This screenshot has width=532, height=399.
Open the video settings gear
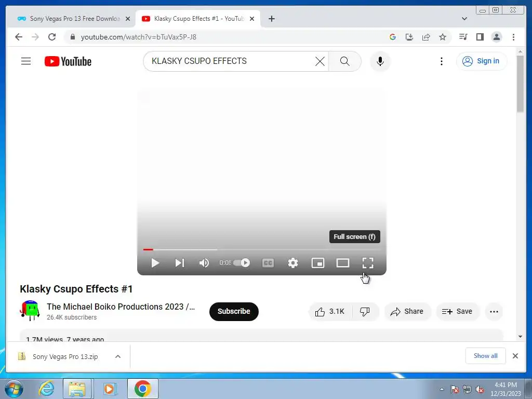(x=293, y=263)
